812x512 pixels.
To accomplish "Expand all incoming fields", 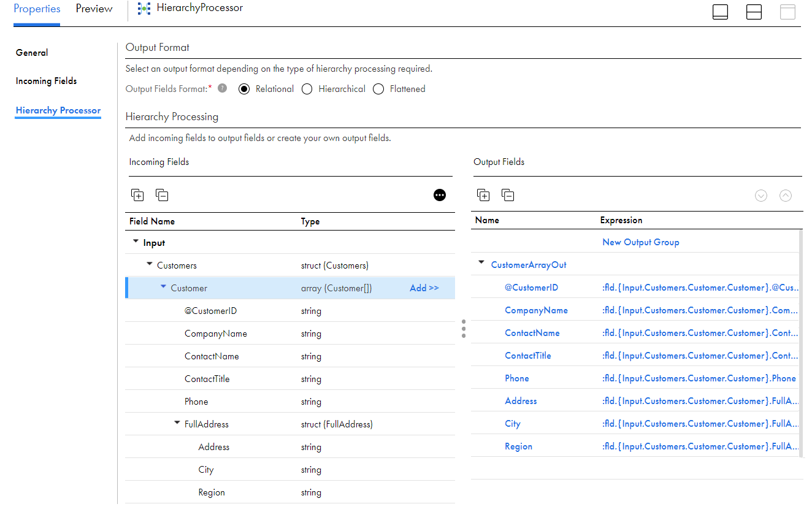I will click(137, 195).
